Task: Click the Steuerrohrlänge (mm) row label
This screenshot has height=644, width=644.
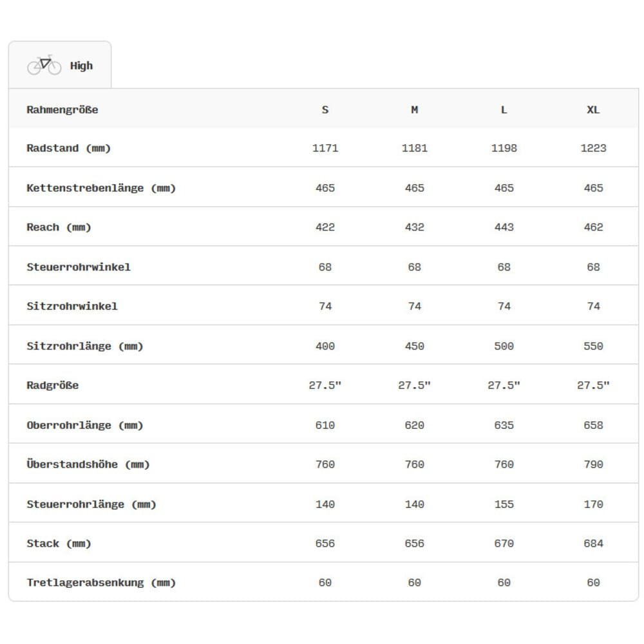Action: (91, 505)
